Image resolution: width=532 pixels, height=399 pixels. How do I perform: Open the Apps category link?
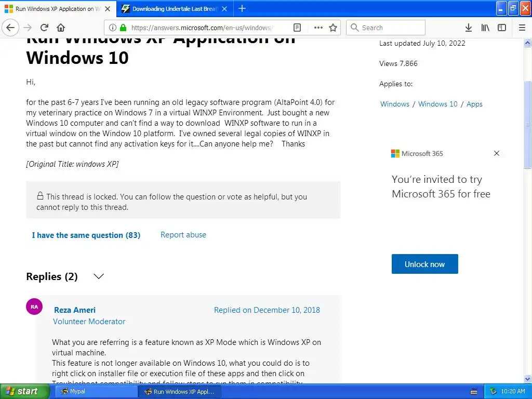(x=474, y=104)
